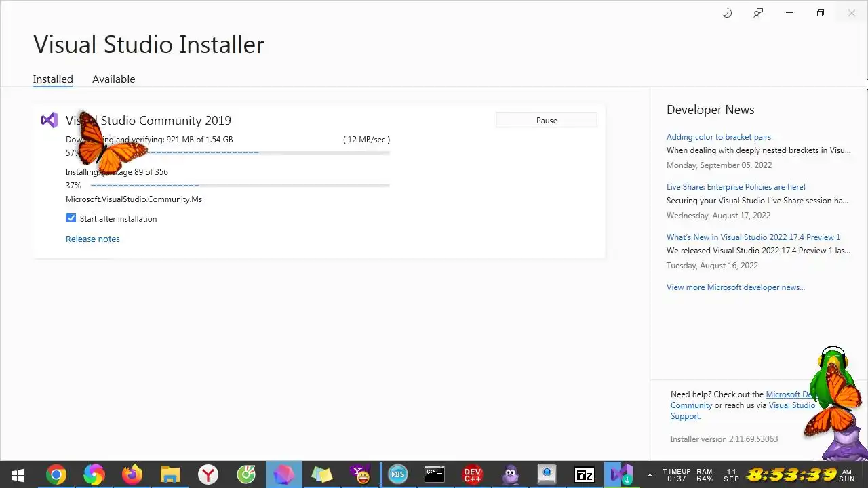Click the Visual Studio Community 2019 title

149,121
